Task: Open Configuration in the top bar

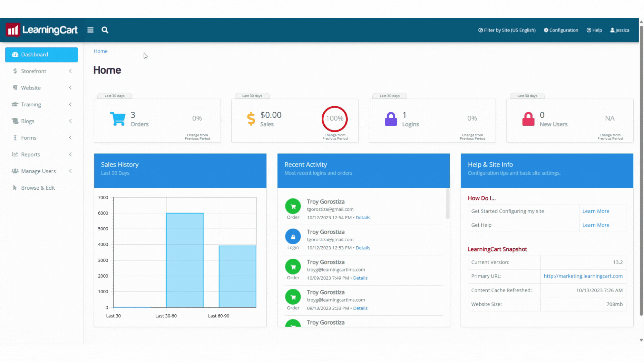Action: click(x=561, y=30)
